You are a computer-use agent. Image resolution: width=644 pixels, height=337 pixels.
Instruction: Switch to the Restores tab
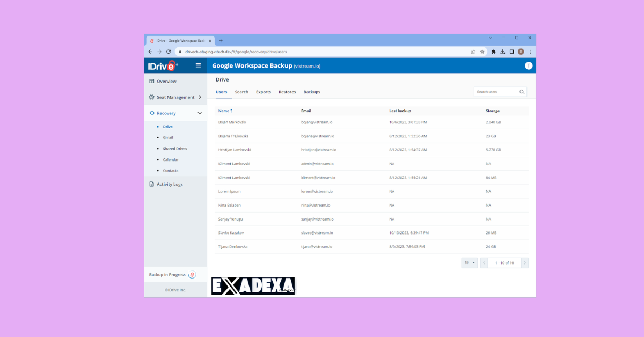tap(287, 92)
